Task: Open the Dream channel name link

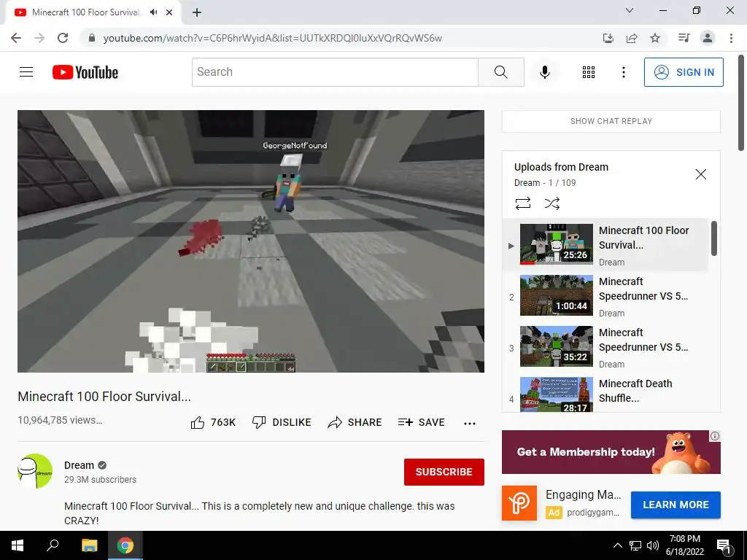Action: coord(79,465)
